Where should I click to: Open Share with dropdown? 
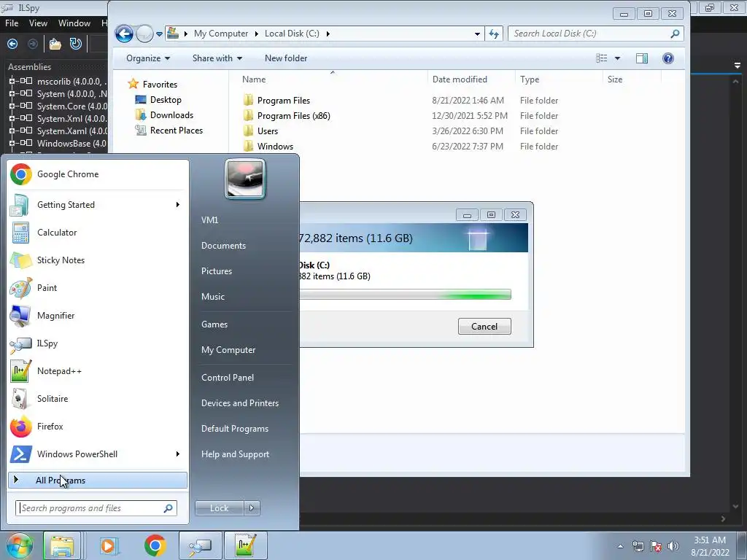click(x=217, y=58)
